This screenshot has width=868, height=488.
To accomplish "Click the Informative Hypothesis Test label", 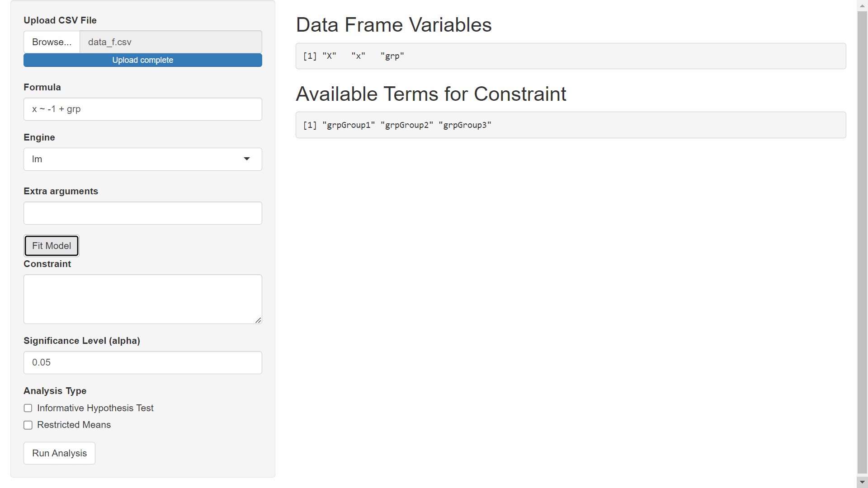I will [95, 408].
